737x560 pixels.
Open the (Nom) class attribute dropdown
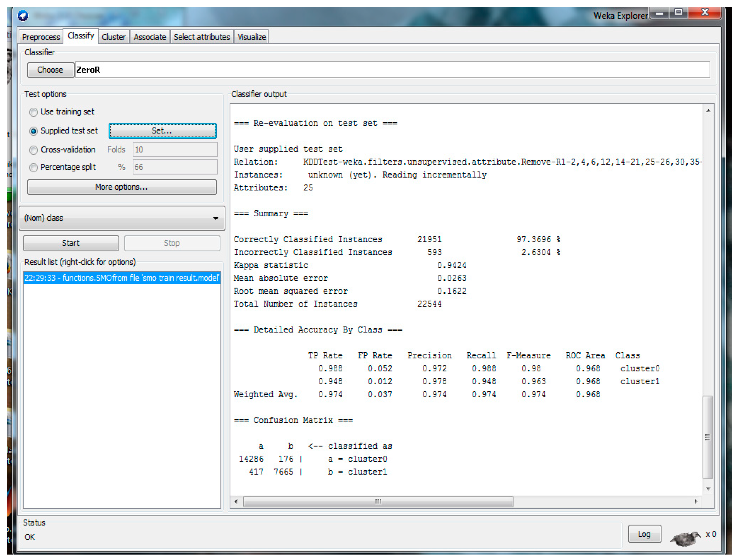122,218
